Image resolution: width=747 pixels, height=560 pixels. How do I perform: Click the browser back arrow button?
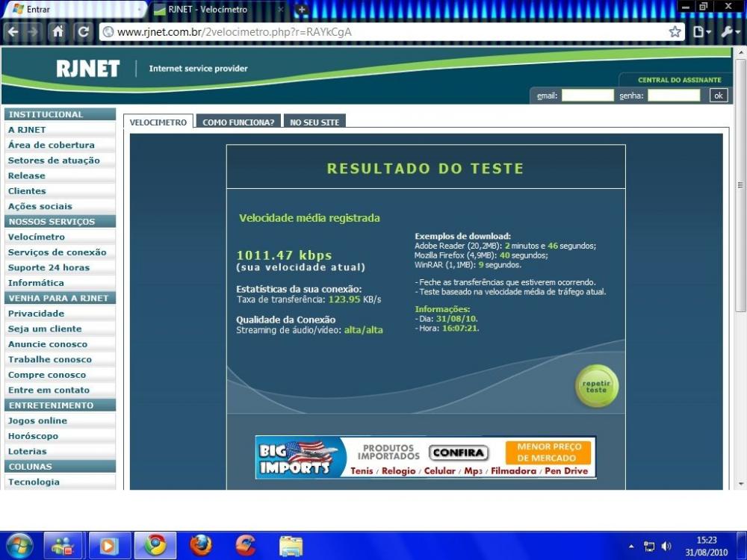pos(13,32)
